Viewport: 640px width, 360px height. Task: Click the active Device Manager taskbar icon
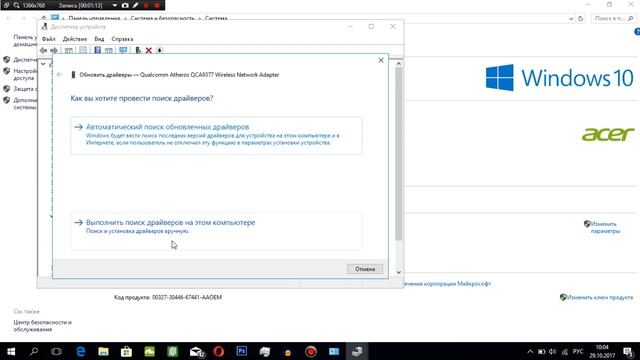(x=357, y=351)
